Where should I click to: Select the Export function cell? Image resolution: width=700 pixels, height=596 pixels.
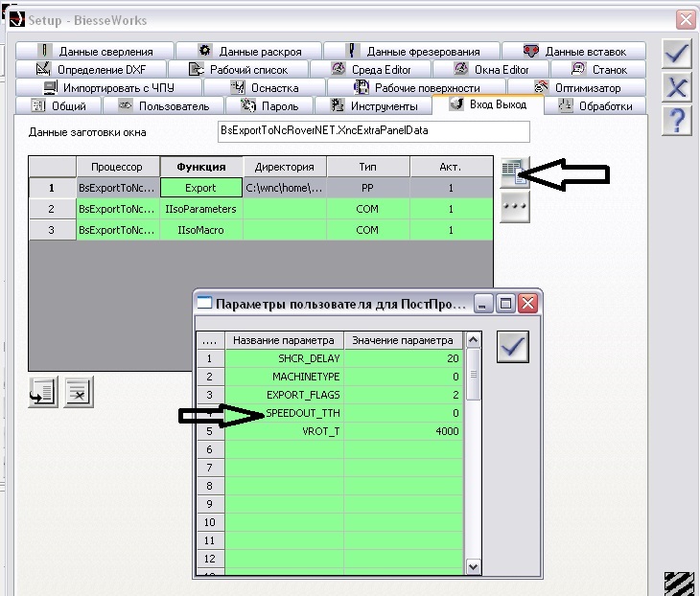[x=201, y=188]
